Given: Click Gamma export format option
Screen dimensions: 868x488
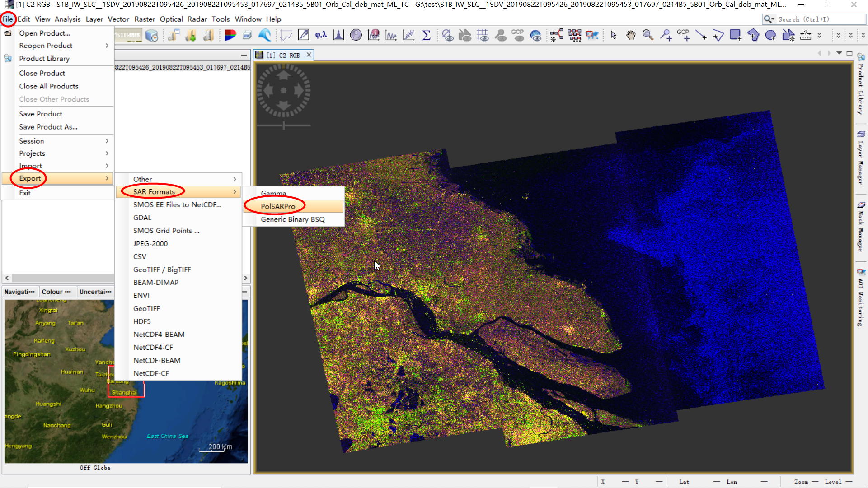Looking at the screenshot, I should tap(273, 192).
